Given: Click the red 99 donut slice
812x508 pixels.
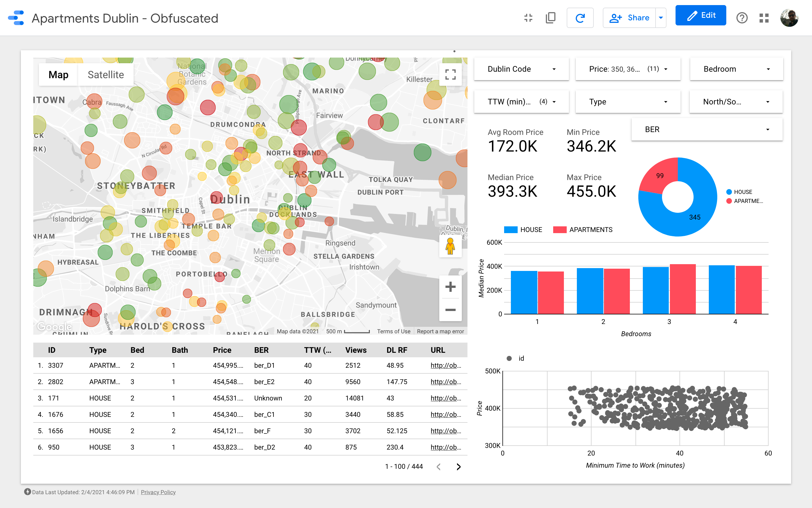Looking at the screenshot, I should [x=658, y=176].
